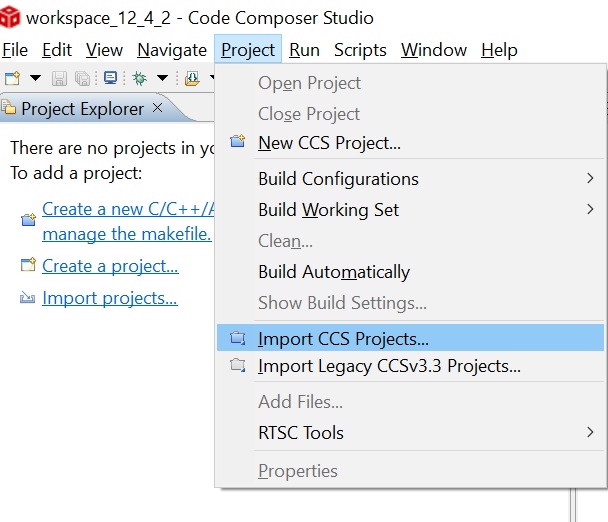Switch to the Project Explorer tab
Image resolution: width=608 pixels, height=522 pixels.
[x=84, y=108]
